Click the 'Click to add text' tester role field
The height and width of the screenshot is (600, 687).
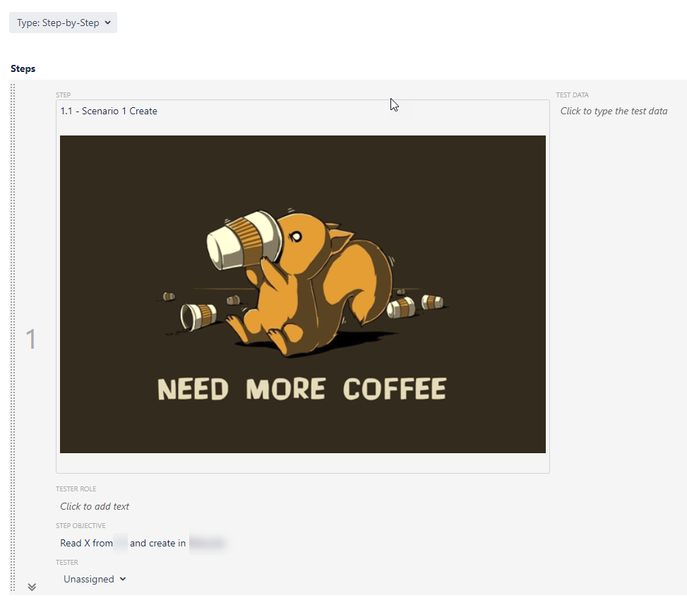tap(95, 506)
